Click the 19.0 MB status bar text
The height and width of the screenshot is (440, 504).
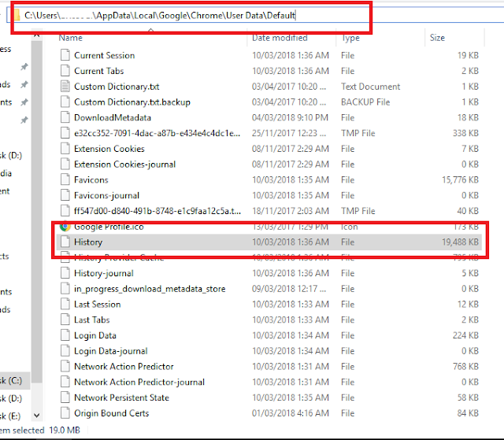[x=65, y=430]
